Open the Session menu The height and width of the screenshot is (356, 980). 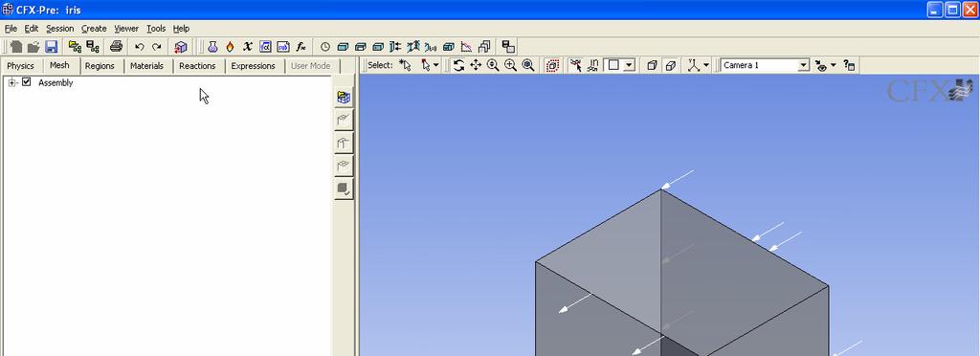(x=60, y=29)
